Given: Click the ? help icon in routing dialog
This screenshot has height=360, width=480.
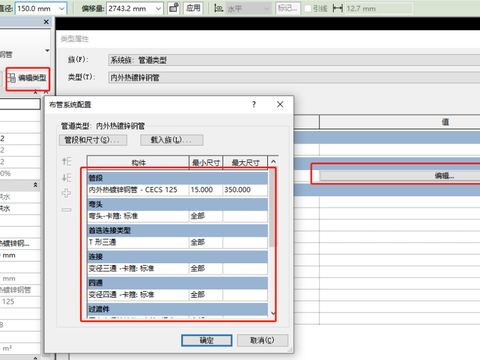Looking at the screenshot, I should point(254,104).
